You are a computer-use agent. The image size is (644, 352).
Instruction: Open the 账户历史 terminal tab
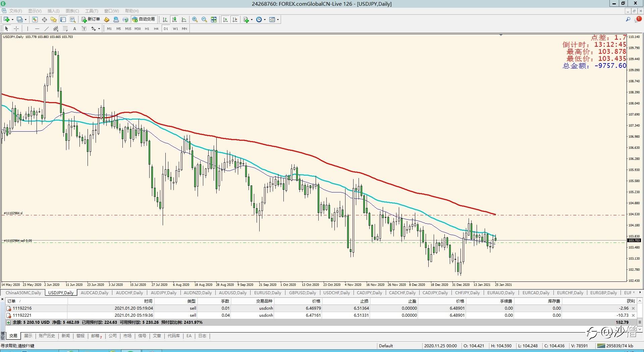(47, 336)
